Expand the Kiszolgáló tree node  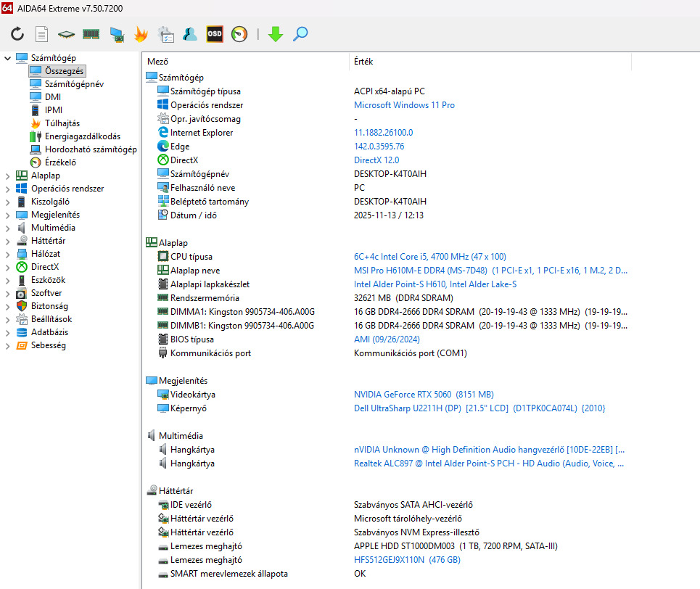pyautogui.click(x=7, y=202)
